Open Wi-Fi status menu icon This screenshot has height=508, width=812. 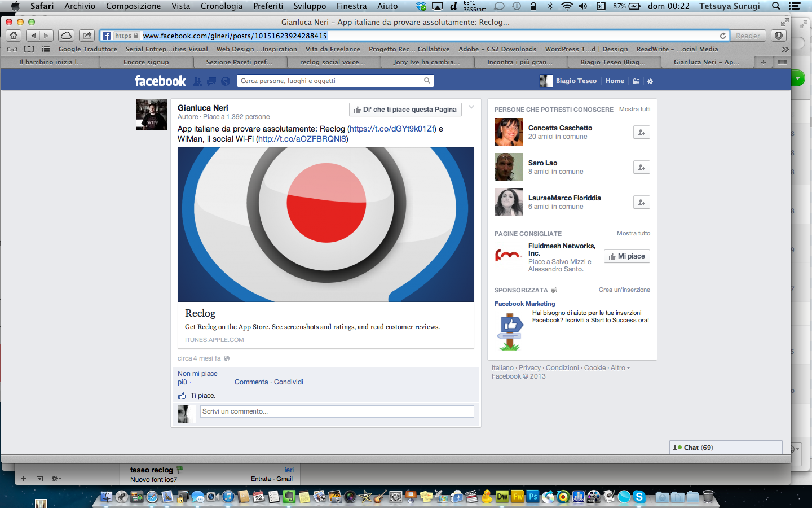pyautogui.click(x=567, y=6)
